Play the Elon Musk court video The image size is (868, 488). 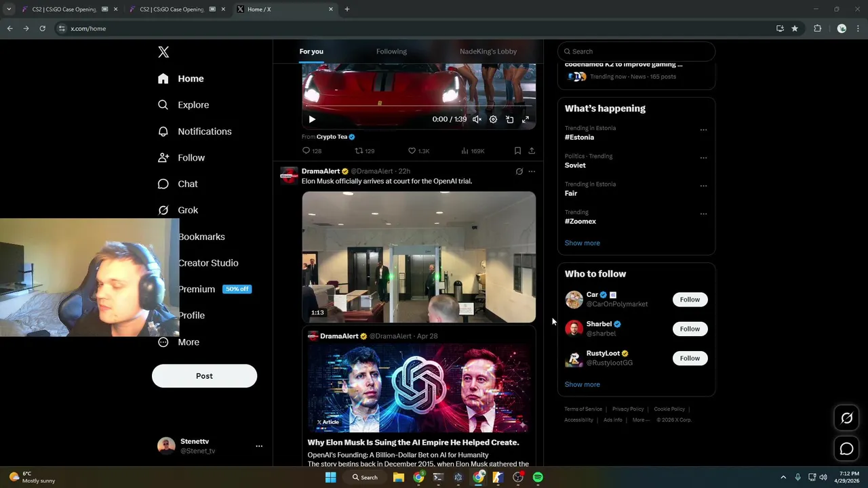click(418, 257)
